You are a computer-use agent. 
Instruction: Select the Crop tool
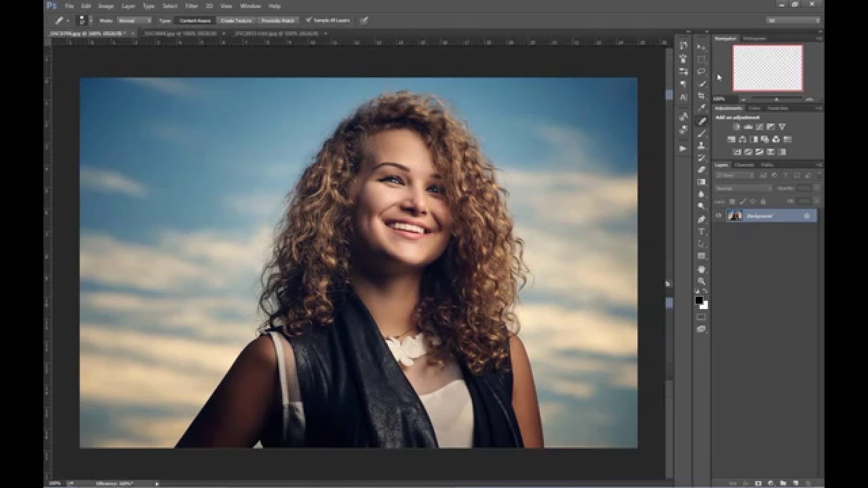click(702, 96)
